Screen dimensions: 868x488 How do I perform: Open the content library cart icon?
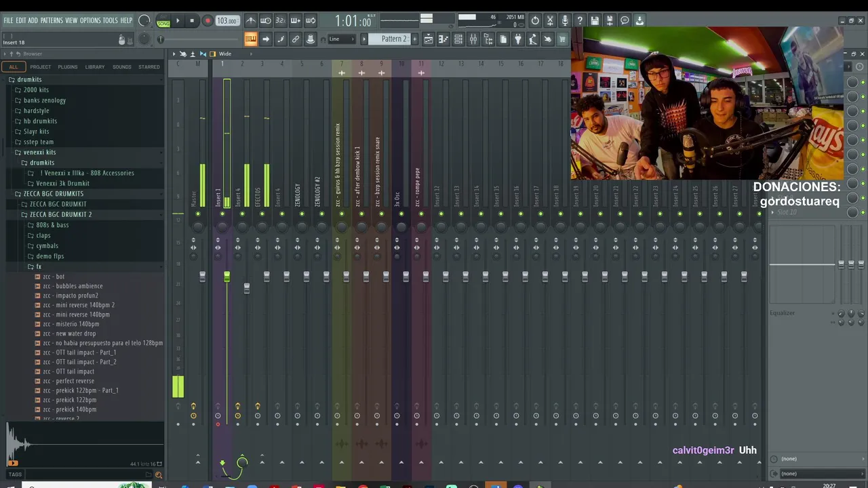point(563,39)
